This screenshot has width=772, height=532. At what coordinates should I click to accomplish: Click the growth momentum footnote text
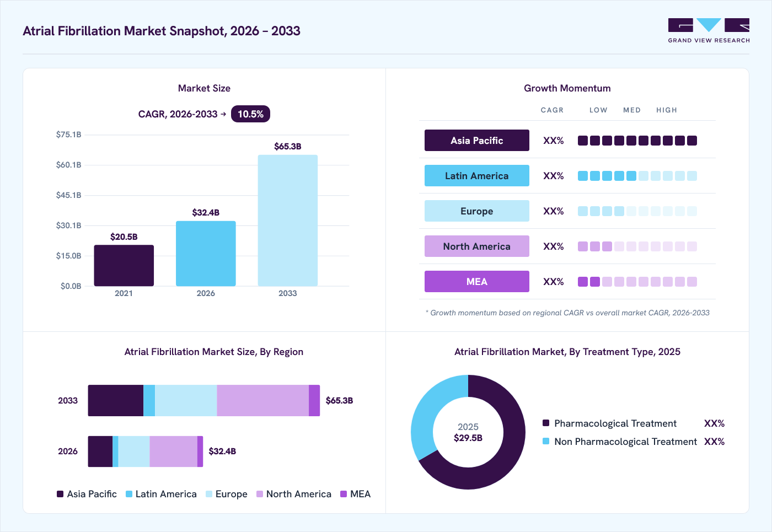point(567,313)
